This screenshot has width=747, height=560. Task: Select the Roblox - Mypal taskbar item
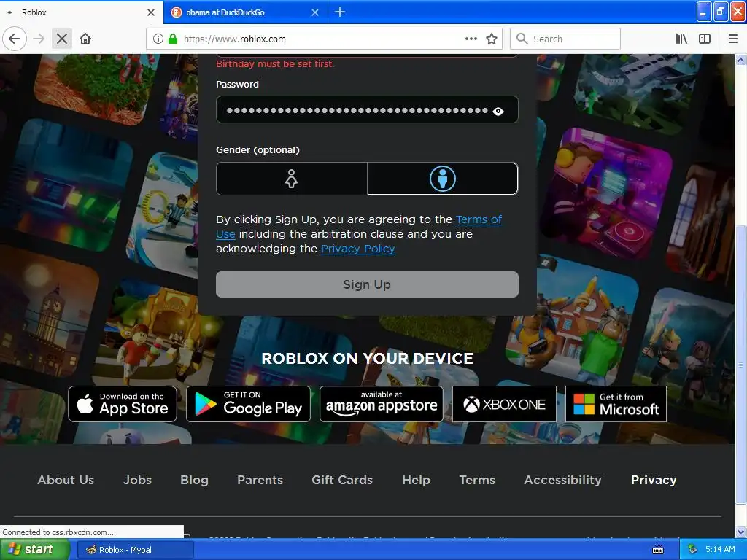tap(135, 550)
